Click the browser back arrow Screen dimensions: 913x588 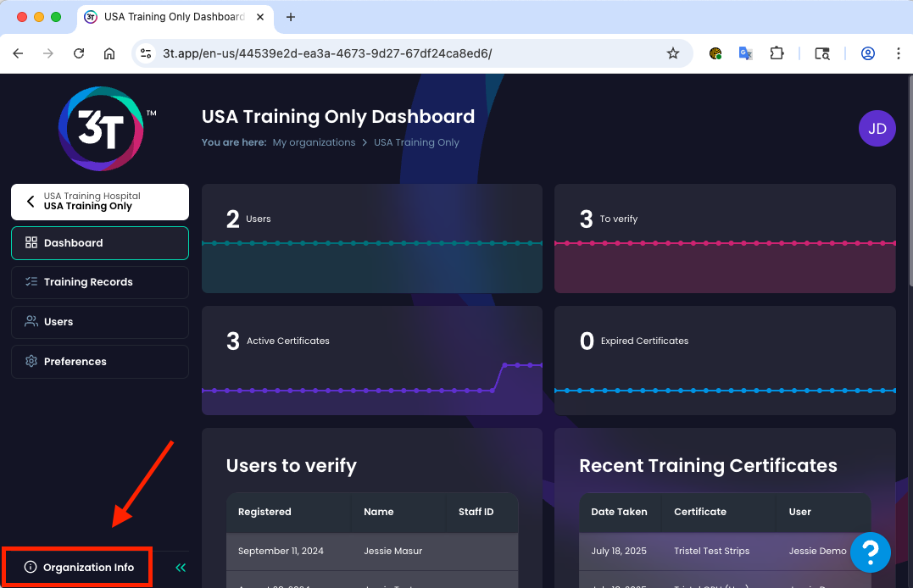(x=18, y=53)
